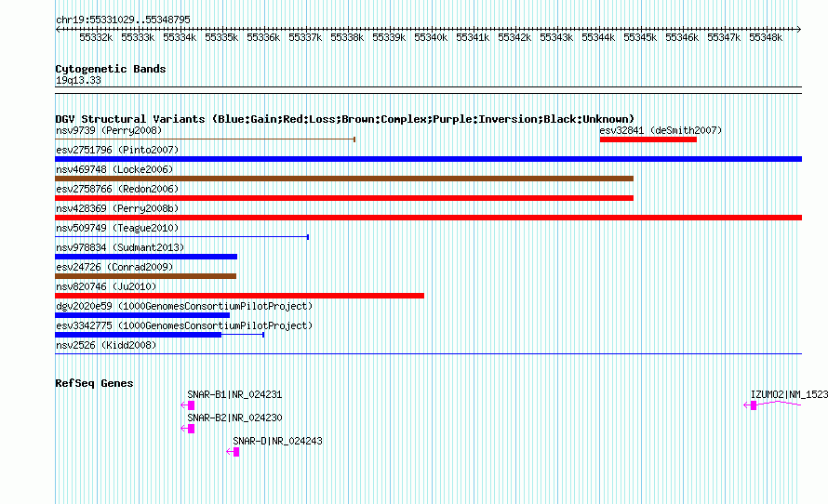Click the nsv509749 (Teague2010) label
This screenshot has height=504, width=828.
(117, 228)
